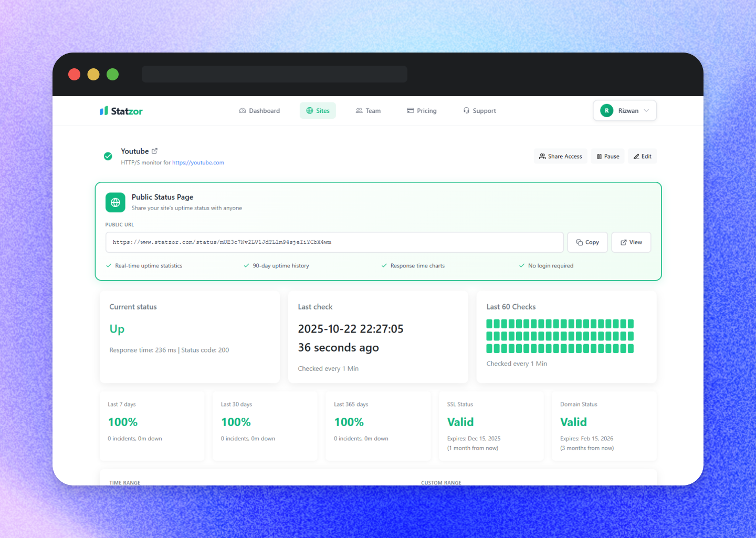
Task: Switch to the Team tab
Action: [x=368, y=110]
